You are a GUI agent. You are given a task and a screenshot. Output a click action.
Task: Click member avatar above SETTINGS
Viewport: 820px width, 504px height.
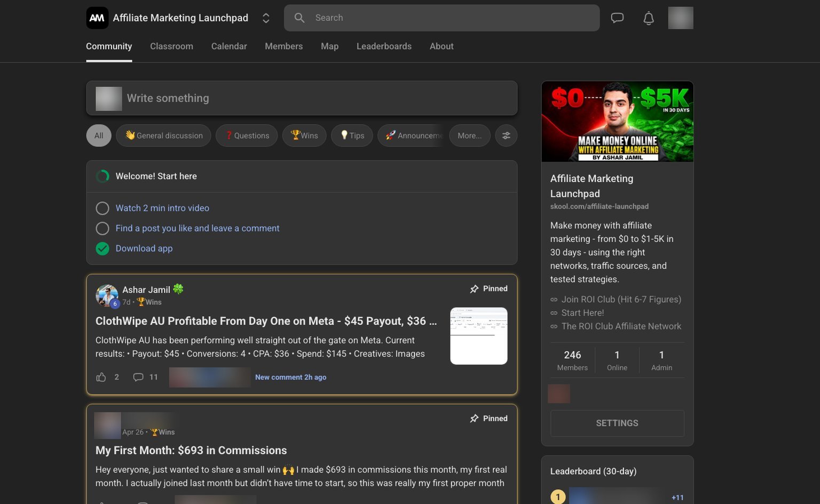559,394
